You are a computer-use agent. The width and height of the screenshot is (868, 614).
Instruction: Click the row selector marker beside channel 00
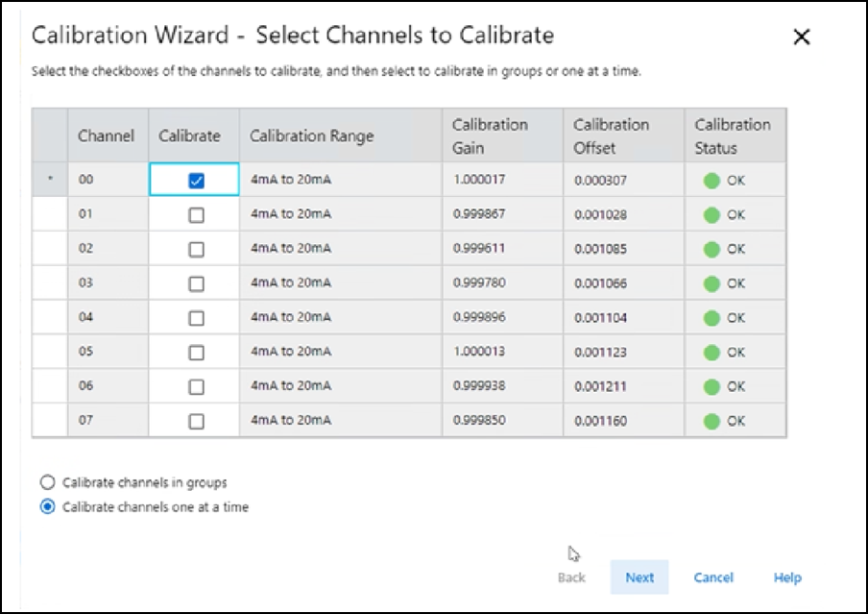[50, 181]
